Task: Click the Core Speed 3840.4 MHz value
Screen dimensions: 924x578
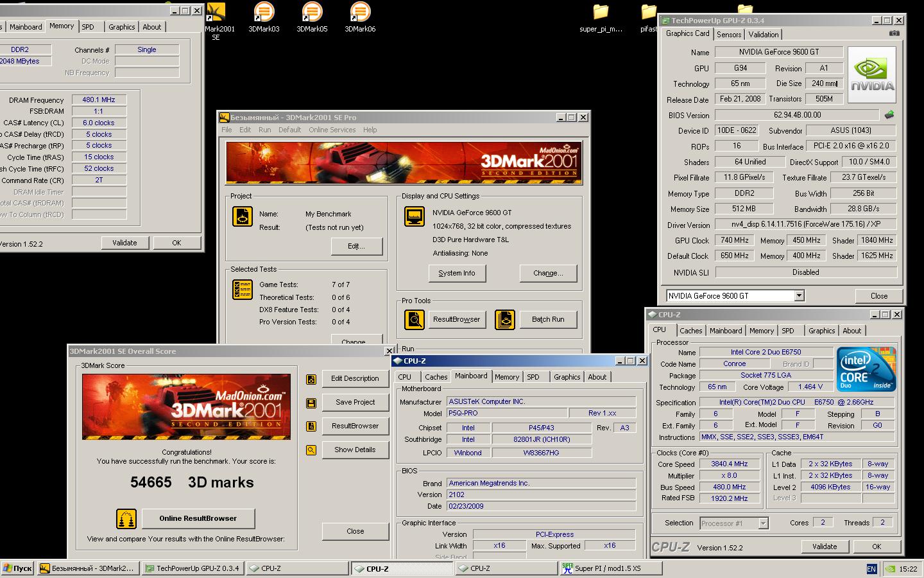Action: (729, 464)
